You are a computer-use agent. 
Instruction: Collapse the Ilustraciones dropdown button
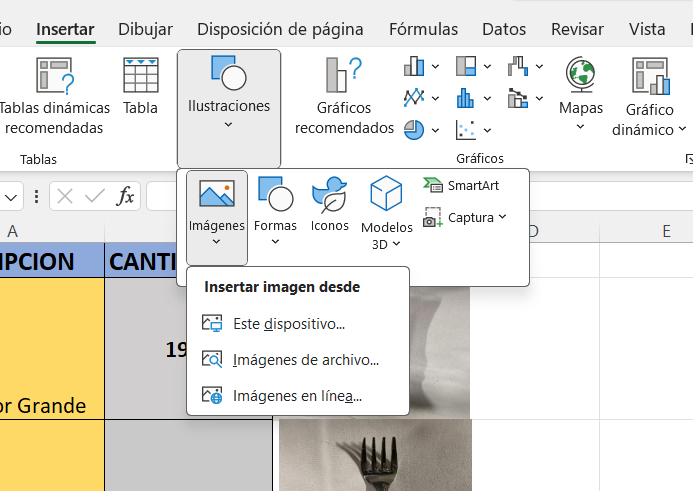coord(228,108)
